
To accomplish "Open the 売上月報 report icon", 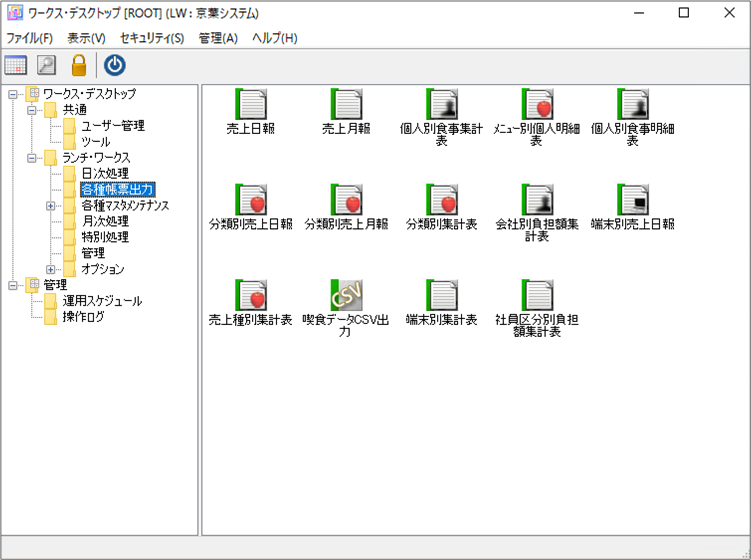I will click(x=346, y=105).
